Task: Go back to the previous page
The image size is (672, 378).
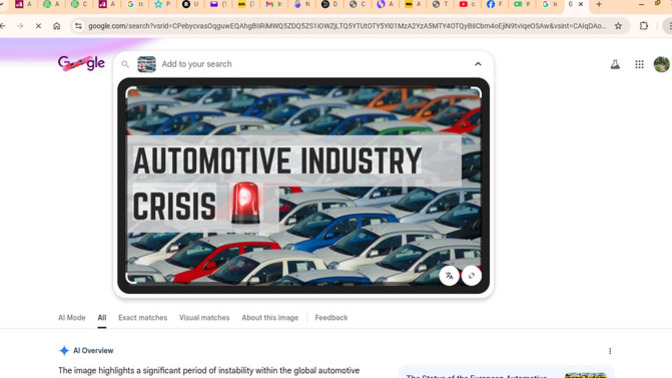Action: coord(3,26)
